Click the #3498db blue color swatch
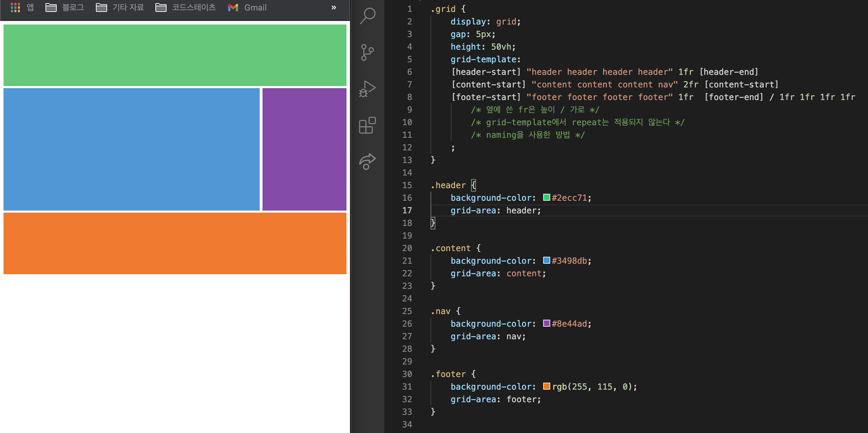 tap(546, 260)
